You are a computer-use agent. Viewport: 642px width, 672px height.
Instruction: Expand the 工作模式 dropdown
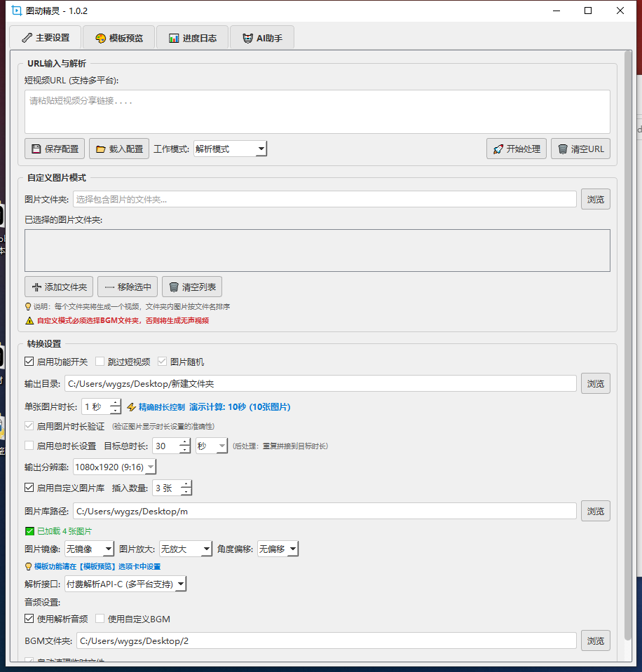(x=230, y=149)
